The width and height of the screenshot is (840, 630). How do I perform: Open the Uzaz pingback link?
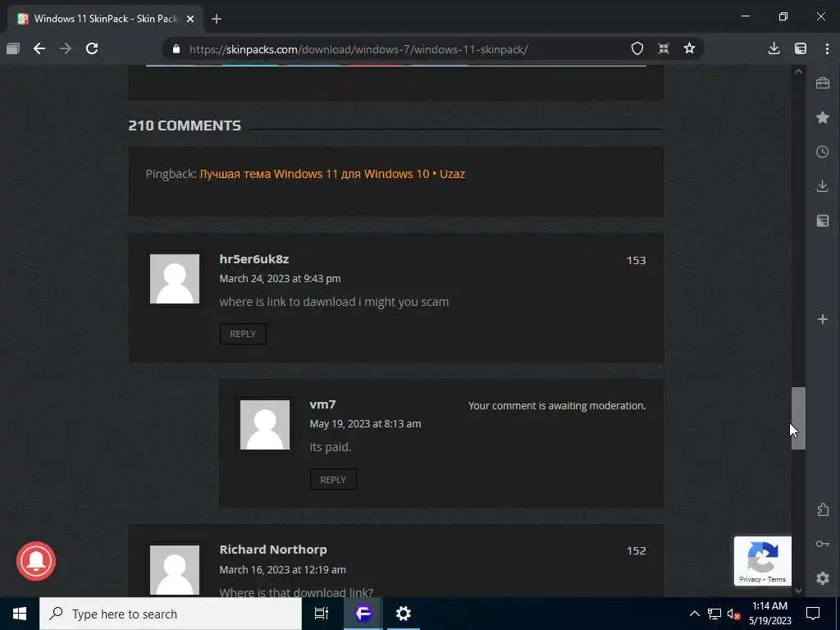coord(332,174)
